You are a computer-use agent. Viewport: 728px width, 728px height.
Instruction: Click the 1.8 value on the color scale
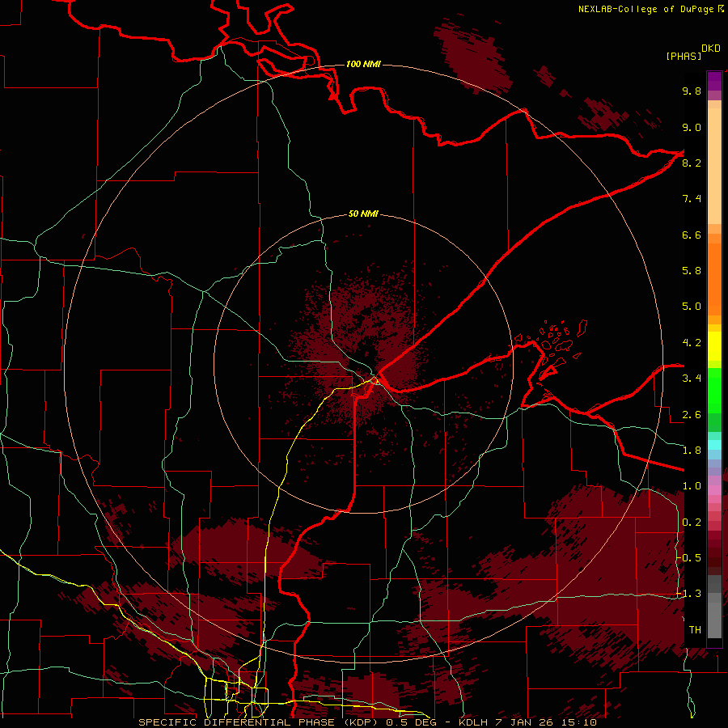[692, 451]
